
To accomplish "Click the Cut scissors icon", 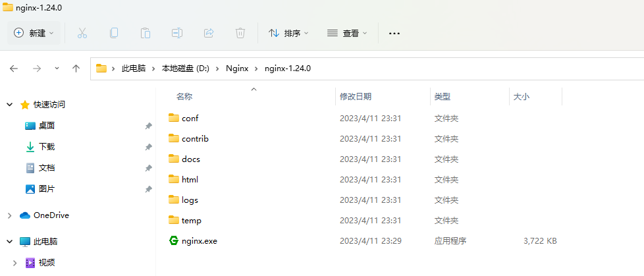I will [x=82, y=34].
